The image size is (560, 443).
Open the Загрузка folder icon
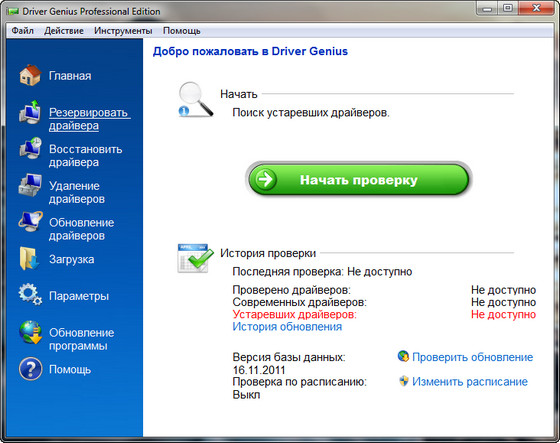(x=29, y=258)
